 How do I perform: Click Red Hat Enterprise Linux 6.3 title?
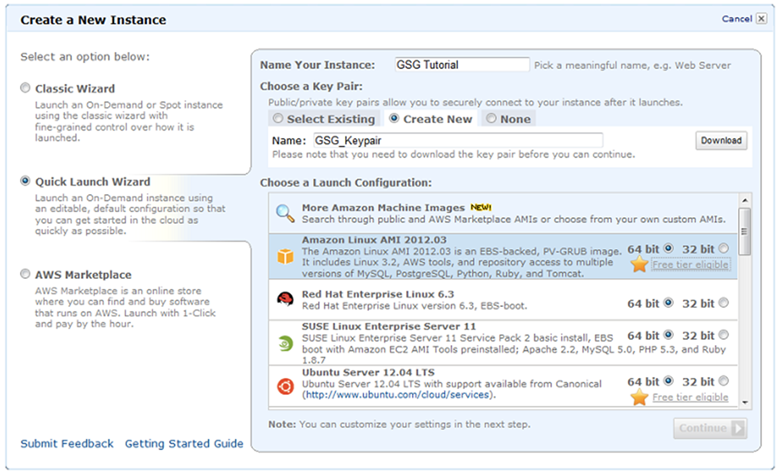coord(378,294)
